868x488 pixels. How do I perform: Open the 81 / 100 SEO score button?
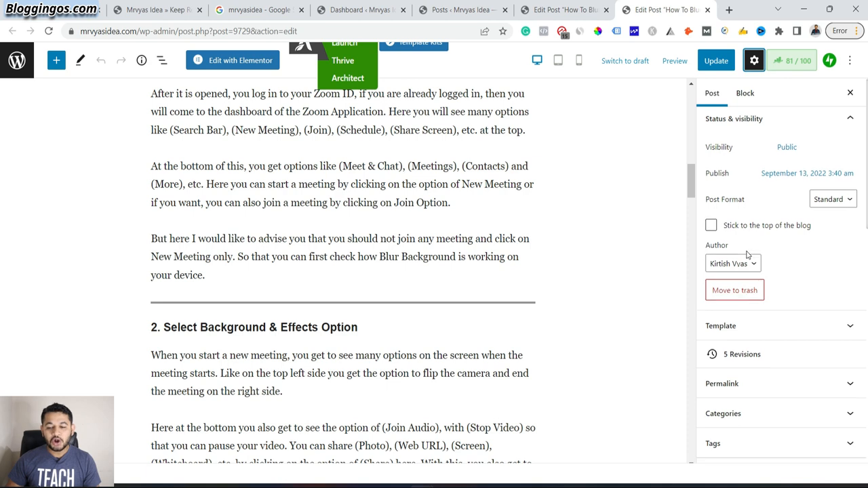click(792, 60)
